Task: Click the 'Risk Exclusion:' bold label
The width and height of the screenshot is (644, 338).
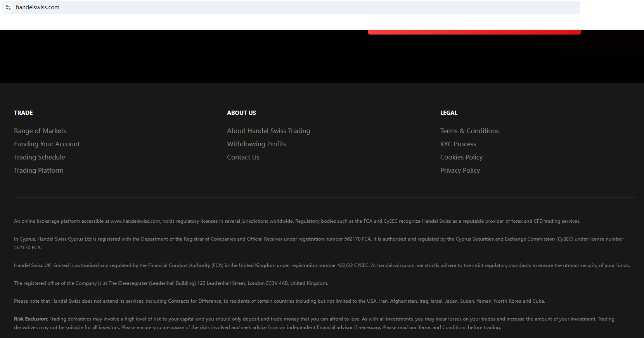Action: [31, 319]
